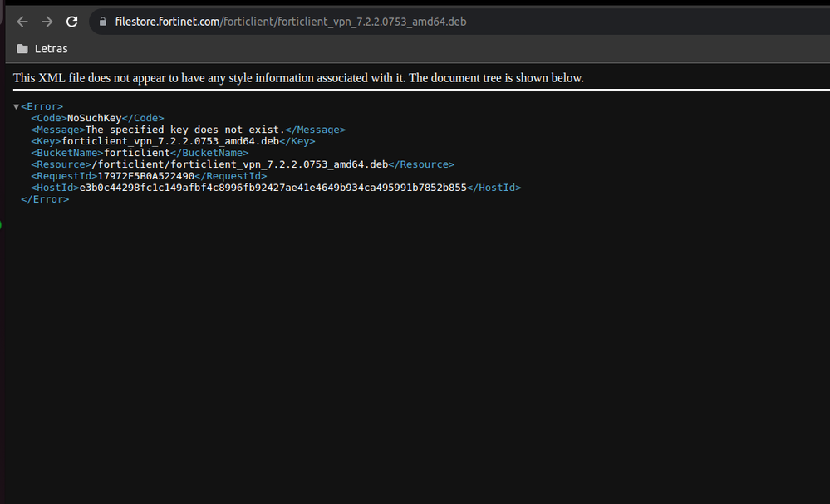Viewport: 830px width, 504px height.
Task: Reload the current page
Action: 72,22
